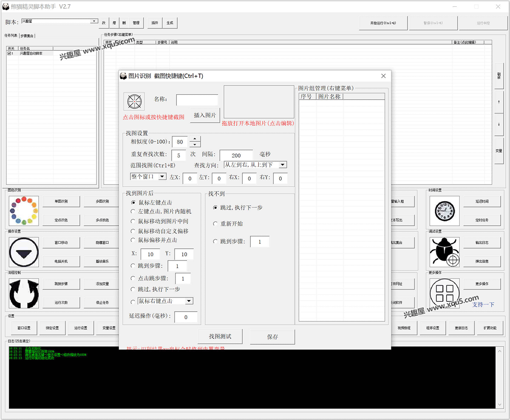Click the 窗口设置 button
Screen dimensions: 510x420
point(24,328)
